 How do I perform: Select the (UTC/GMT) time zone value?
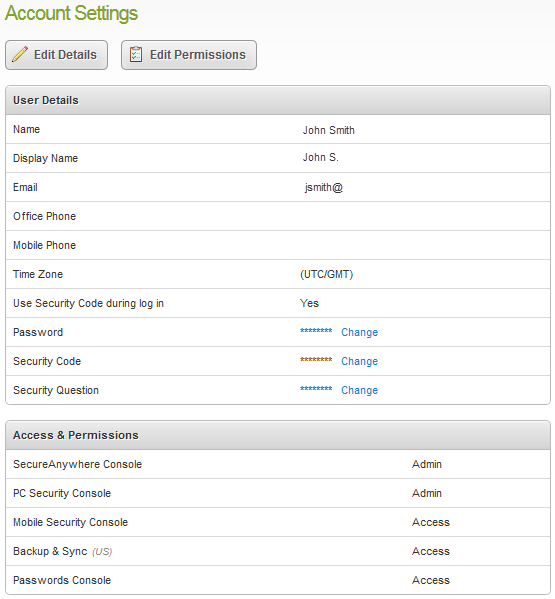(x=327, y=274)
